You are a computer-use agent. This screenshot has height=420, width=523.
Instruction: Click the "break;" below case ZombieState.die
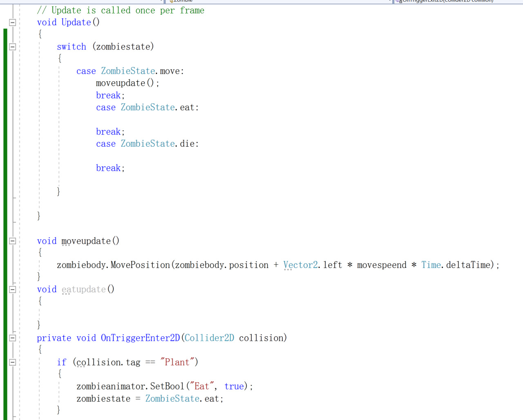point(110,168)
